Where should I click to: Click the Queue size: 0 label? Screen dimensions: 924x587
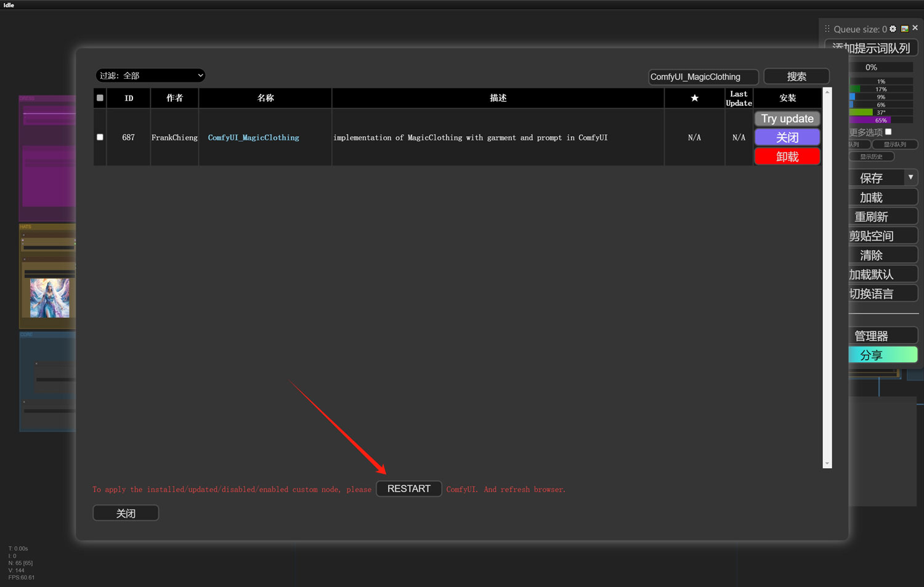[860, 29]
